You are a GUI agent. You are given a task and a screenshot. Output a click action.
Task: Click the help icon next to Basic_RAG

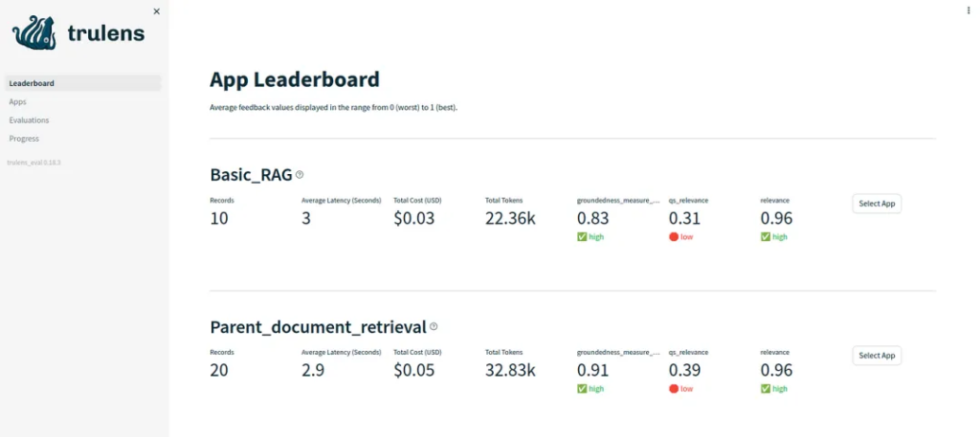click(300, 175)
